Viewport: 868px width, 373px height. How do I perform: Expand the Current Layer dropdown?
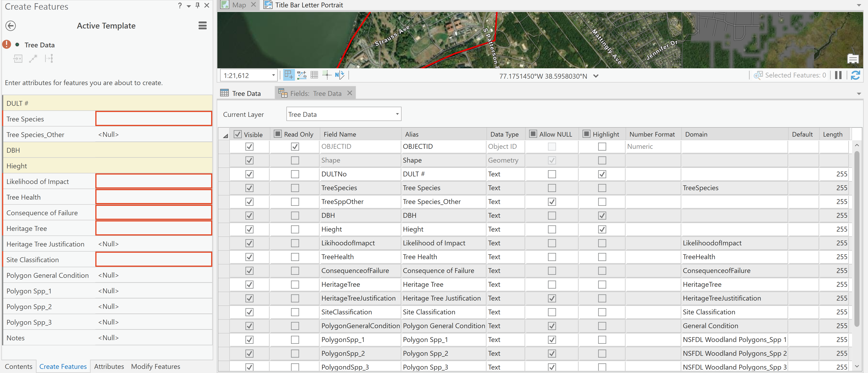click(x=397, y=114)
